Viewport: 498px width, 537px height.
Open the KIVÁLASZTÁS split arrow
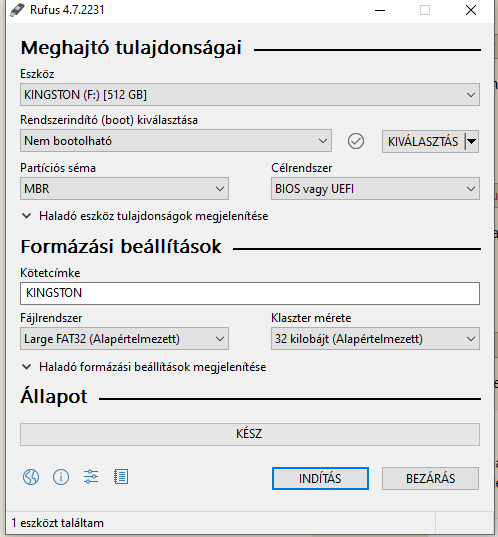pyautogui.click(x=472, y=141)
